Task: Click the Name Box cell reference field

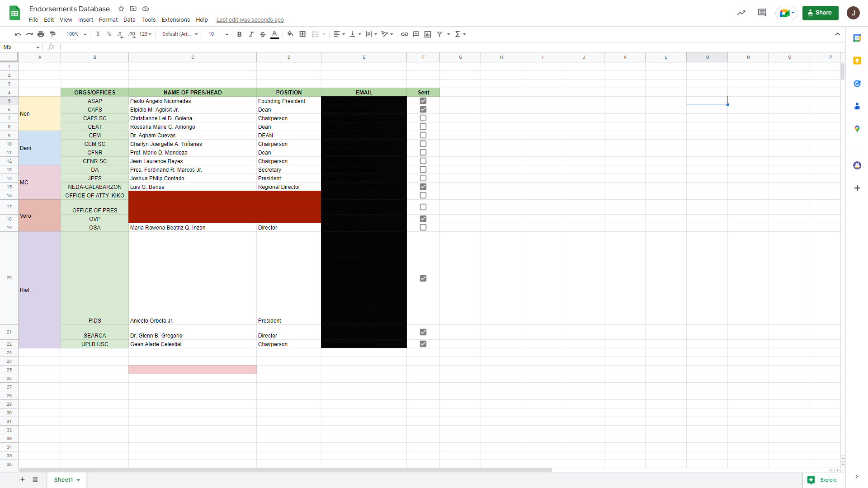Action: tap(18, 47)
